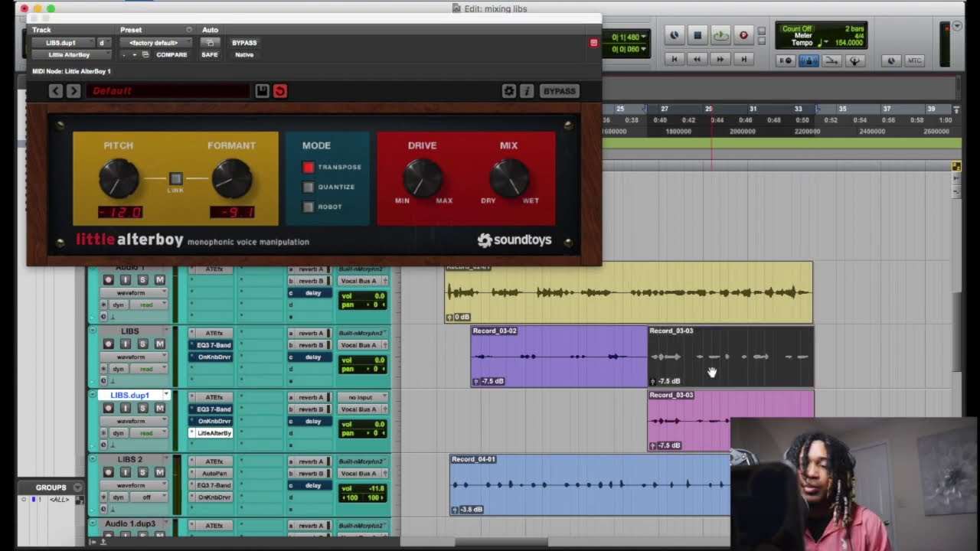Click the MTC generate button
The width and height of the screenshot is (980, 551).
tap(914, 60)
